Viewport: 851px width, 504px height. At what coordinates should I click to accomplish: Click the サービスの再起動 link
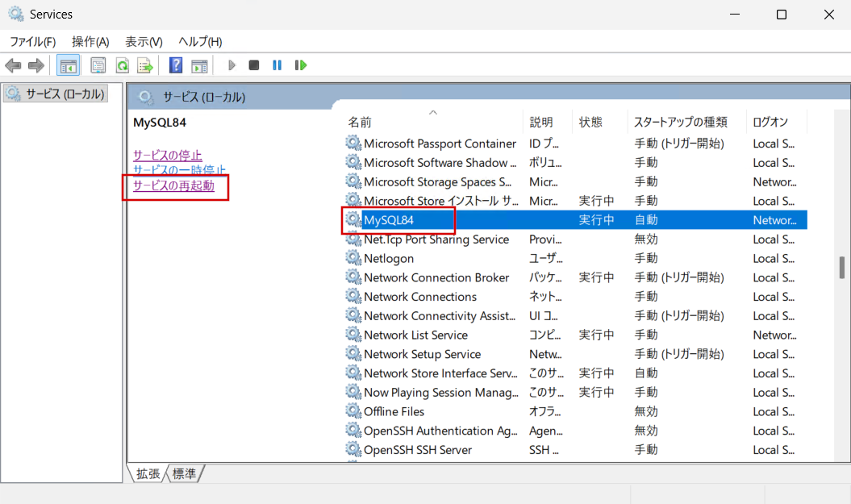(x=173, y=185)
